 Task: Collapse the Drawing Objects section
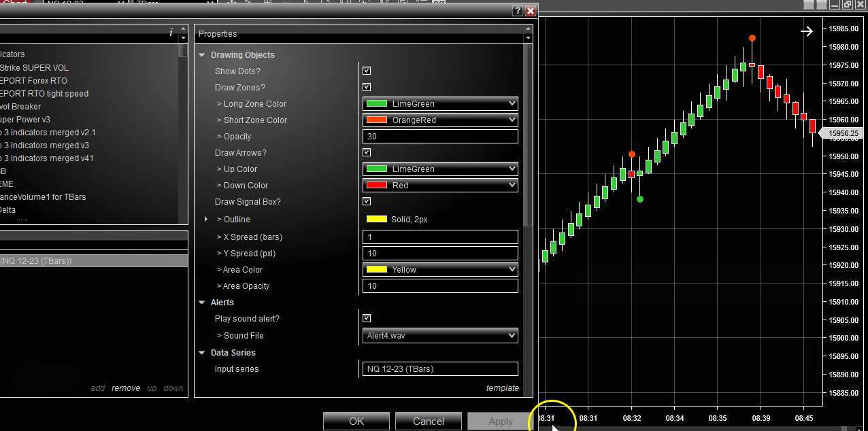click(202, 55)
